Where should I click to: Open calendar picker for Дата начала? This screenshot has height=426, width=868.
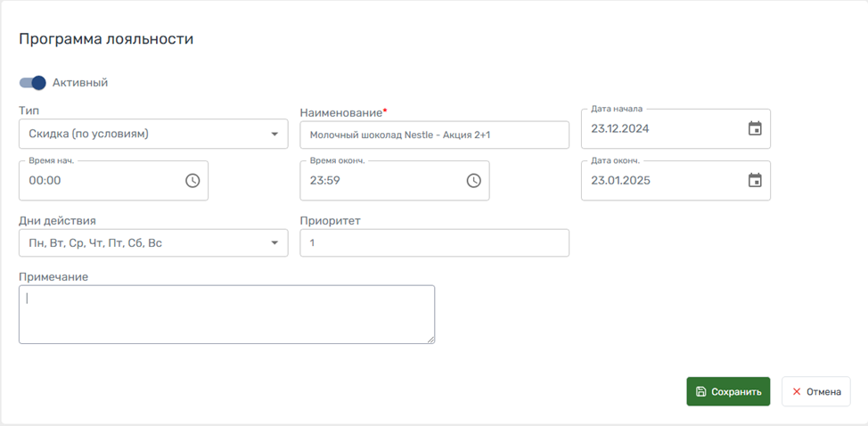(755, 128)
